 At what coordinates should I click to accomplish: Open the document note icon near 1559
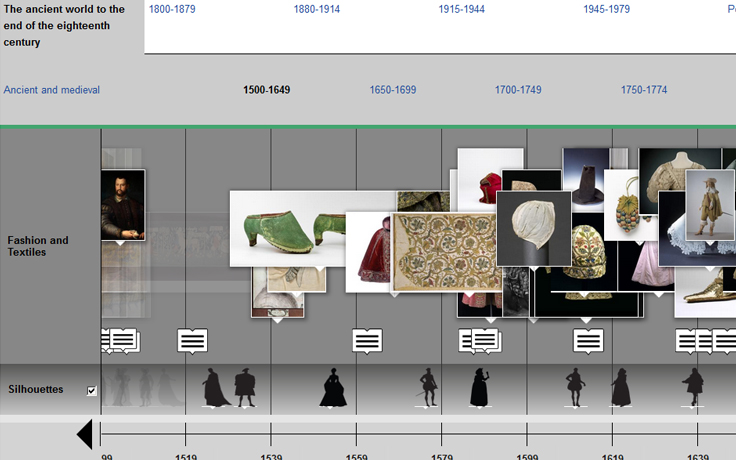click(x=367, y=341)
